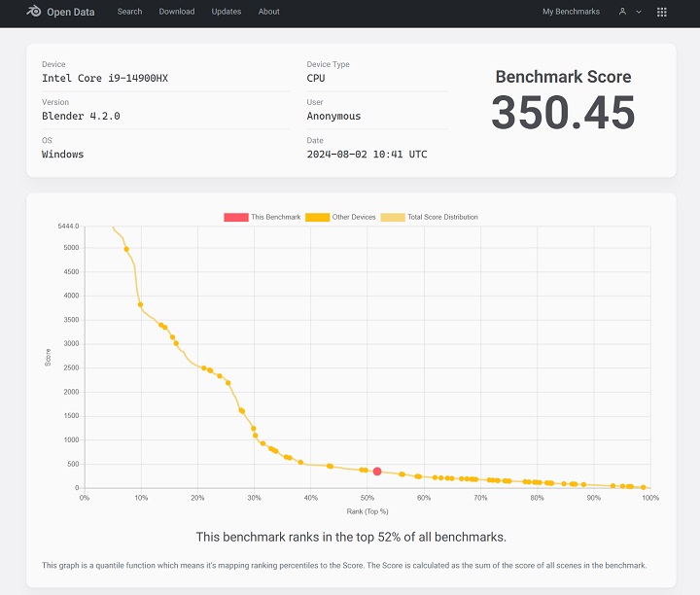Open My Benchmarks link

point(571,12)
